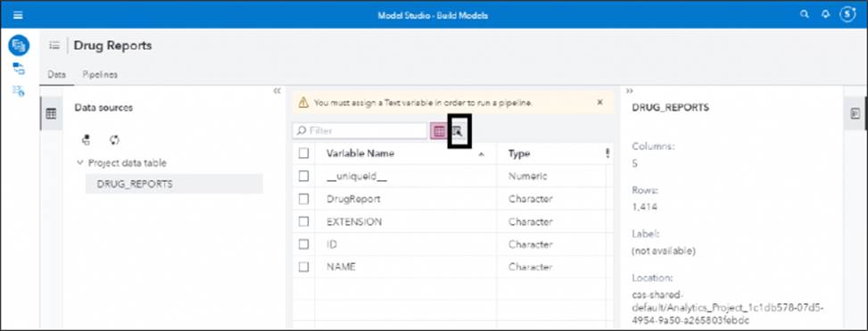
Task: Select the Data tab
Action: tap(56, 75)
